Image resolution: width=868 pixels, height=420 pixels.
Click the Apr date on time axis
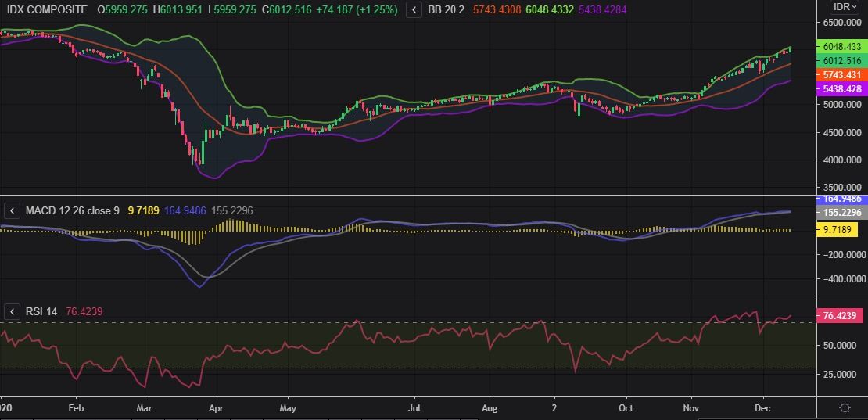click(x=217, y=408)
